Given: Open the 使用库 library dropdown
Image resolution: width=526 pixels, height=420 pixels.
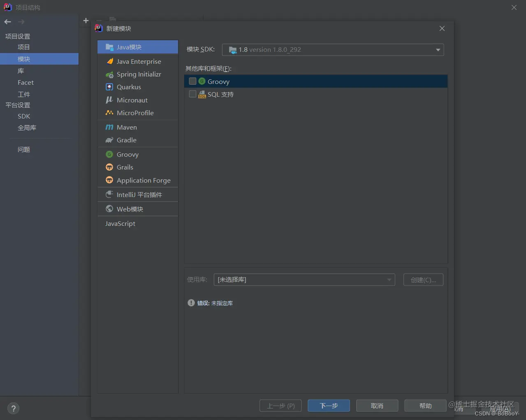Looking at the screenshot, I should (304, 280).
